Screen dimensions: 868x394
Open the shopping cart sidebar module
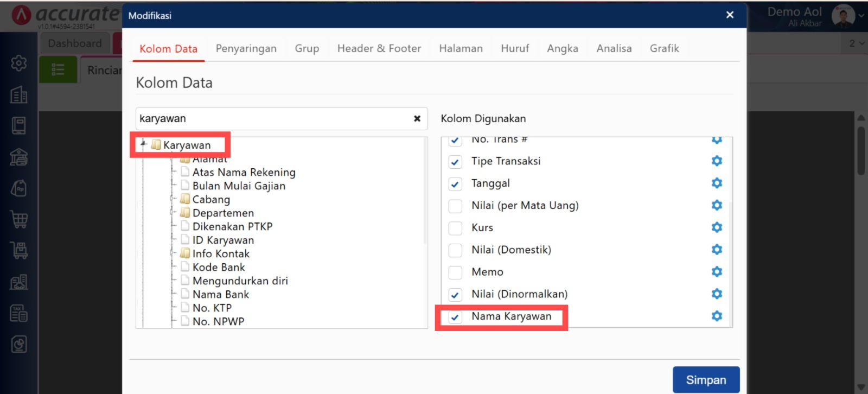coord(19,219)
